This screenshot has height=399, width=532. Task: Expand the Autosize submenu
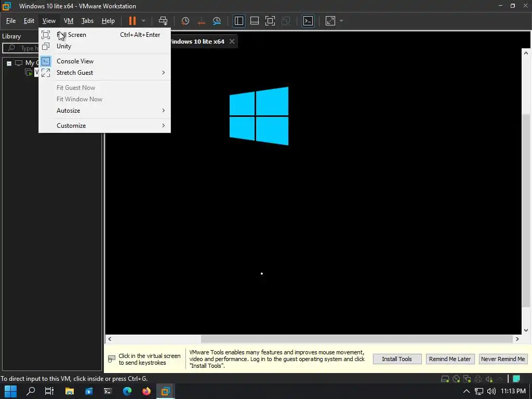click(104, 111)
